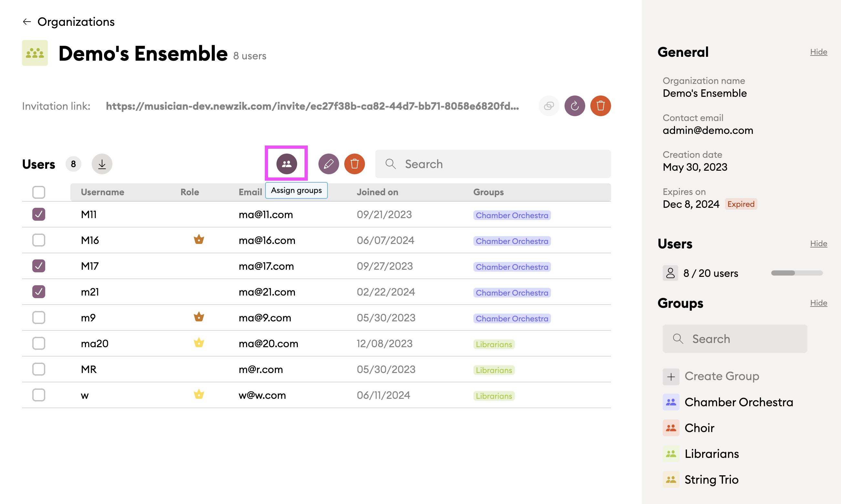Focus the users Search field
Screen dimensions: 841x504
pyautogui.click(x=493, y=164)
